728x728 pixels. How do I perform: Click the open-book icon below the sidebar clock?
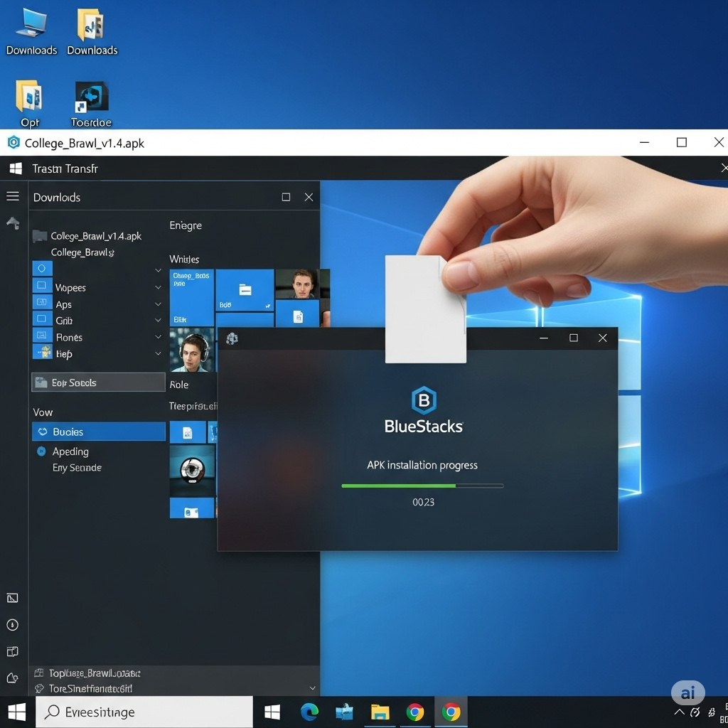(13, 652)
